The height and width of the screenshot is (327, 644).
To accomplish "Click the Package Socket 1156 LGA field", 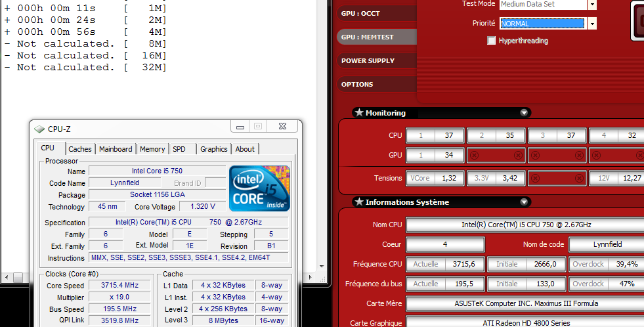I will 158,194.
